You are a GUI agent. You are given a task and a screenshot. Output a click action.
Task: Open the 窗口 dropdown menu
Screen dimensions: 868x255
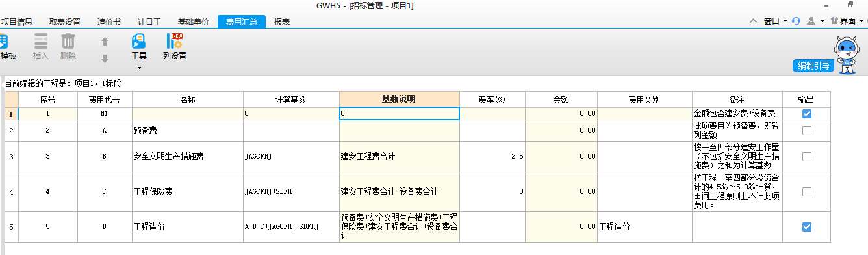click(776, 21)
